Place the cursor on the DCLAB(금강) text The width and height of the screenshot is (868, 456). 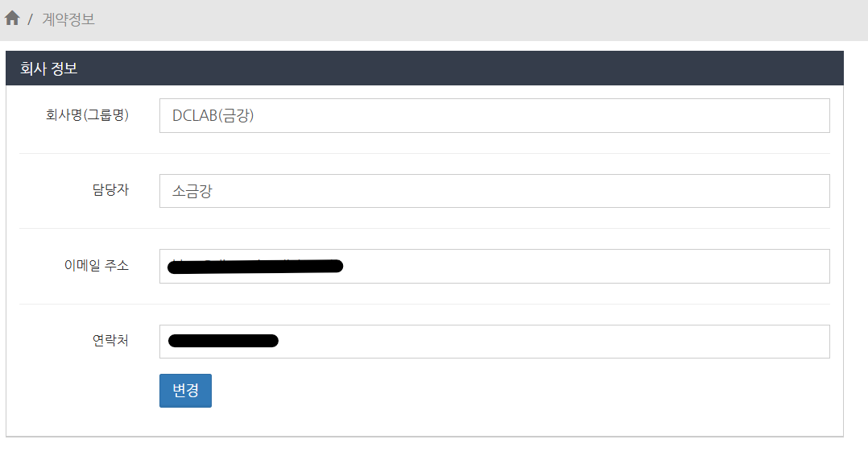coord(213,115)
